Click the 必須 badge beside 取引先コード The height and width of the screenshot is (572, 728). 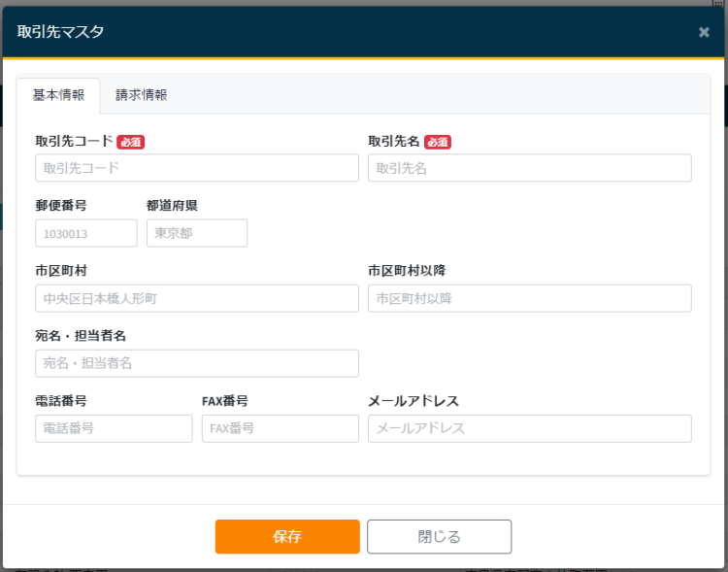pos(131,142)
